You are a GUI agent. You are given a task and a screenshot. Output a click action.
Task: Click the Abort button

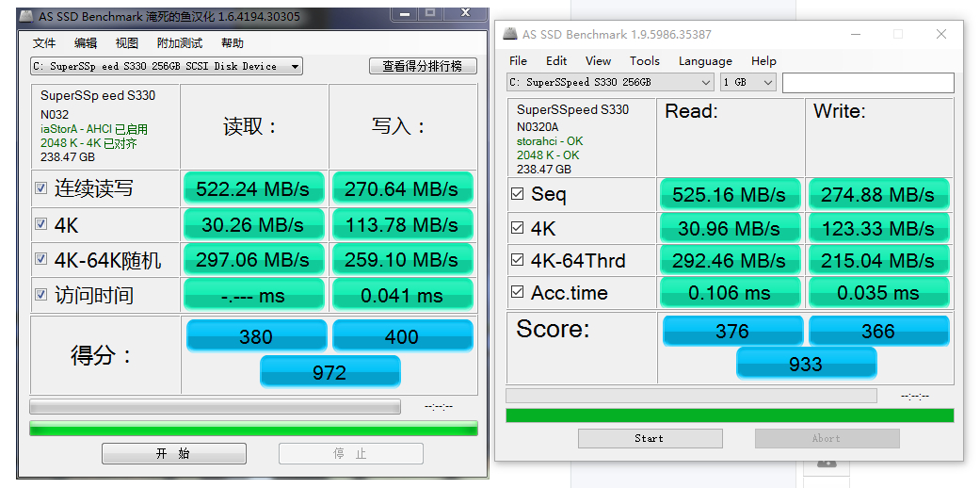tap(827, 438)
